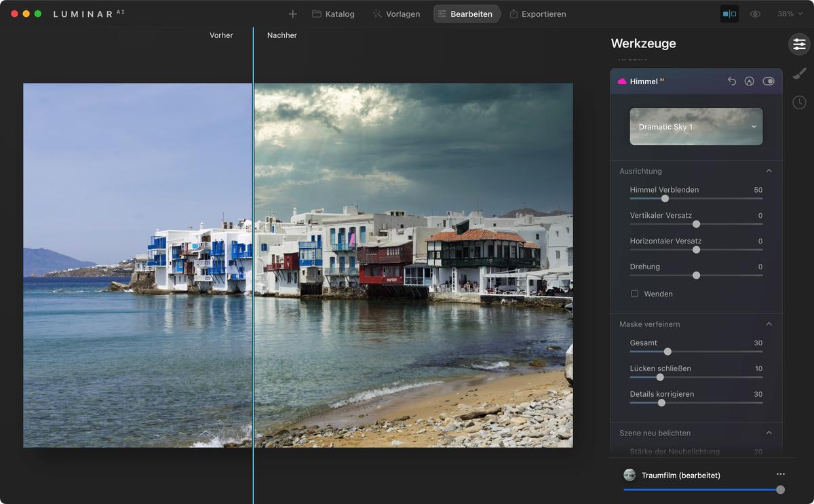Click the eye preview icon in toolbar
The height and width of the screenshot is (504, 814).
pos(755,14)
